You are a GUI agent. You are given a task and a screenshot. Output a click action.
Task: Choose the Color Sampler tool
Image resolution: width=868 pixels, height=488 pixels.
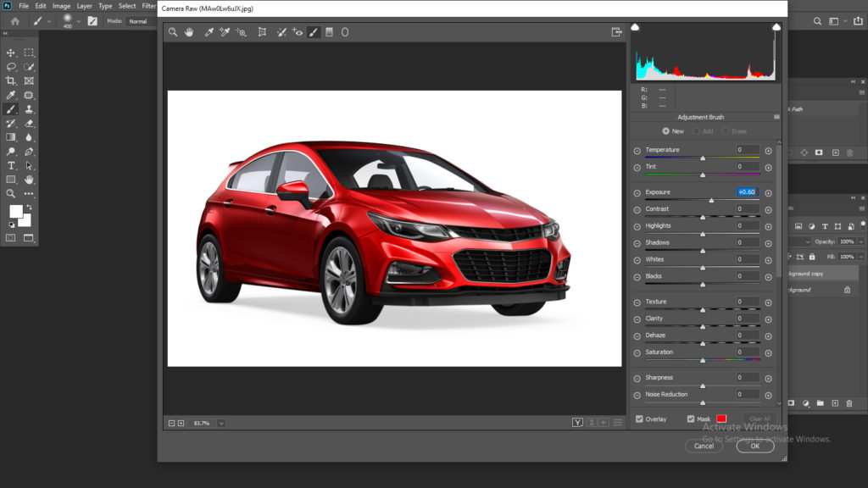point(224,32)
